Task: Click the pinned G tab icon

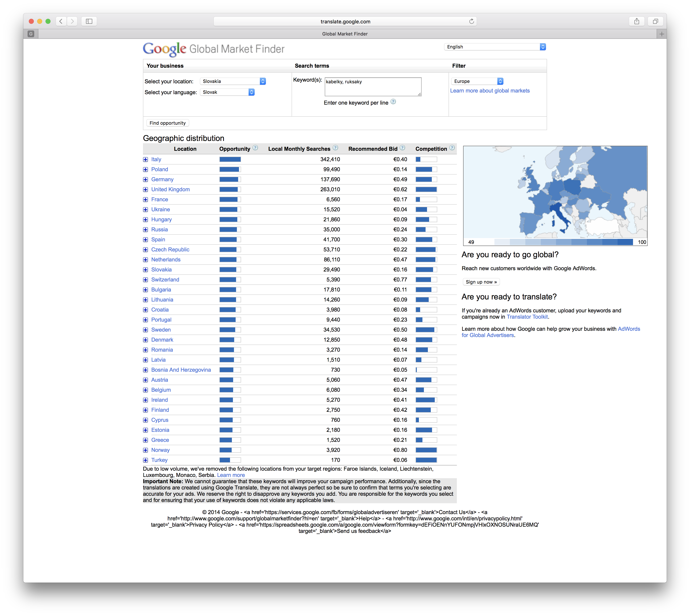Action: click(x=31, y=34)
